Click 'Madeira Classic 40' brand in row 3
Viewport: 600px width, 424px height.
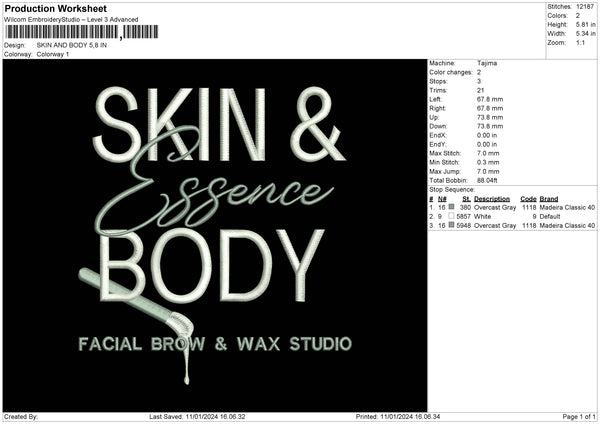click(x=567, y=226)
